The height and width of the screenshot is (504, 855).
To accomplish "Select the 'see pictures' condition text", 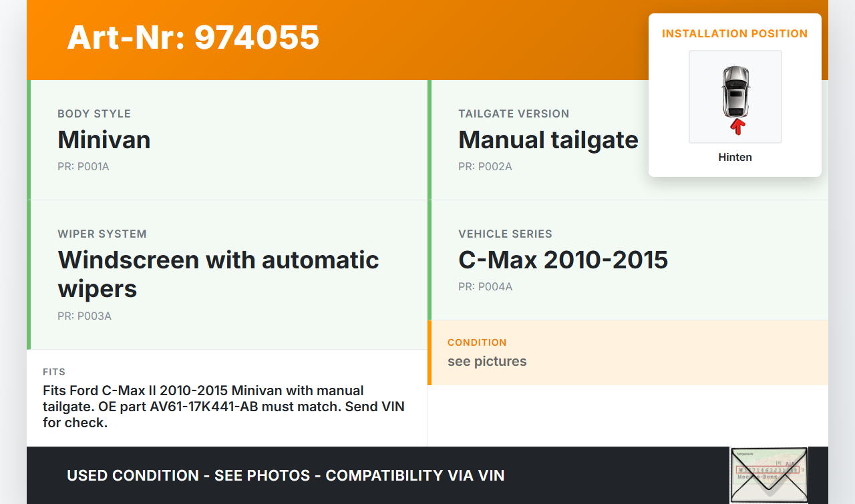I will [487, 361].
